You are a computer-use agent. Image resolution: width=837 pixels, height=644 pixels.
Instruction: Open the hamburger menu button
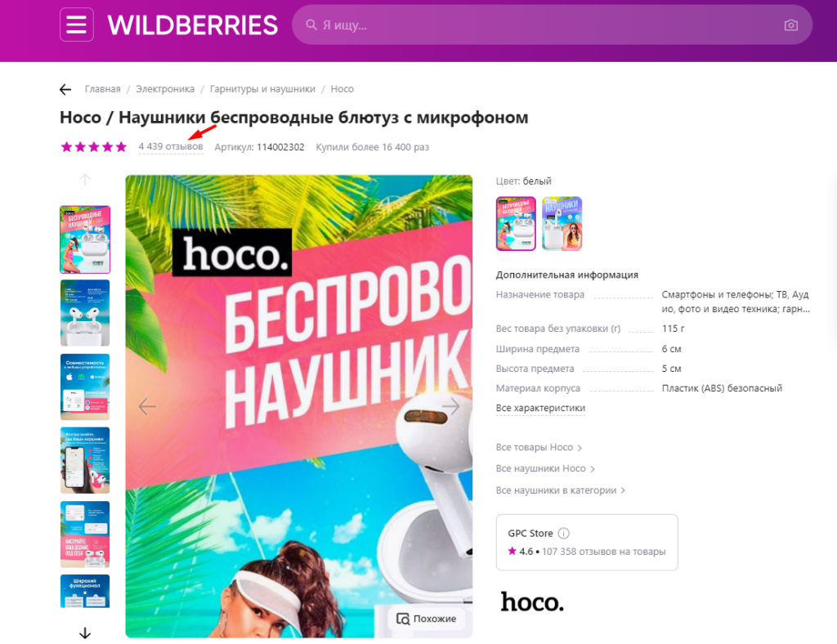[x=76, y=25]
